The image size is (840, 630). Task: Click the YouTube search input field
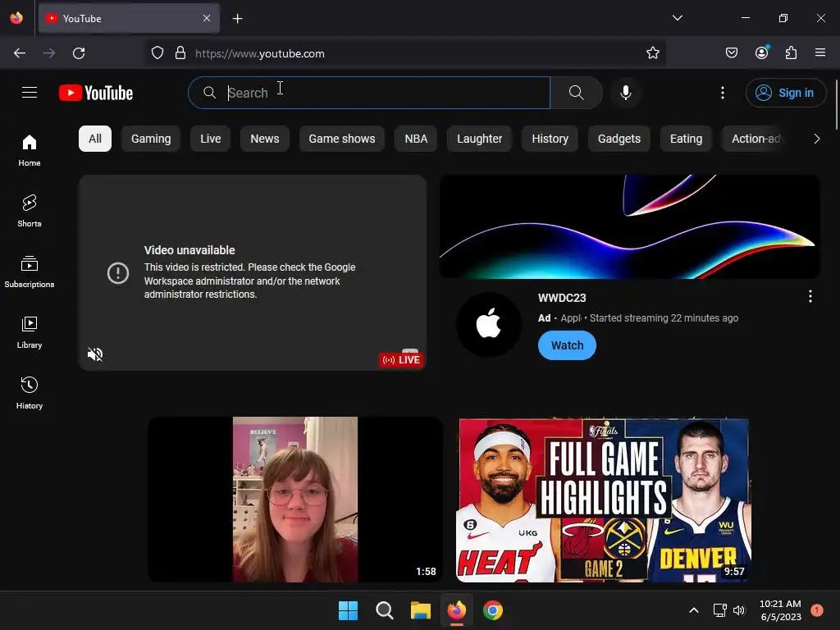pyautogui.click(x=369, y=93)
